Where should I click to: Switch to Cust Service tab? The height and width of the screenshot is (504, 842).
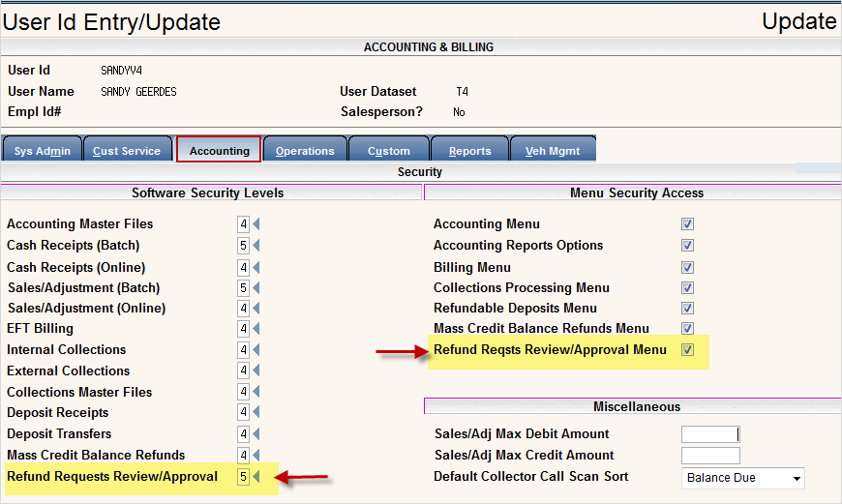(127, 150)
